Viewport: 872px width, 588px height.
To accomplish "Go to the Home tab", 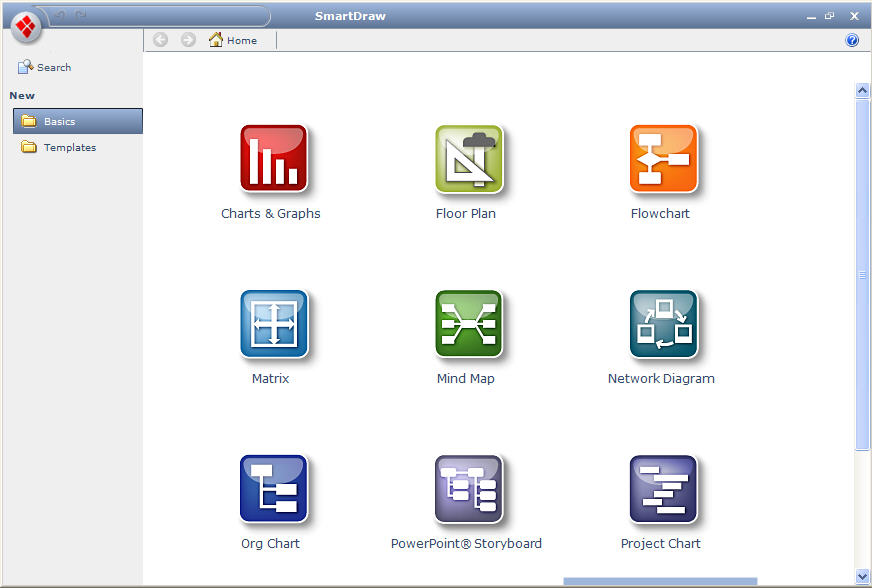I will pyautogui.click(x=233, y=40).
